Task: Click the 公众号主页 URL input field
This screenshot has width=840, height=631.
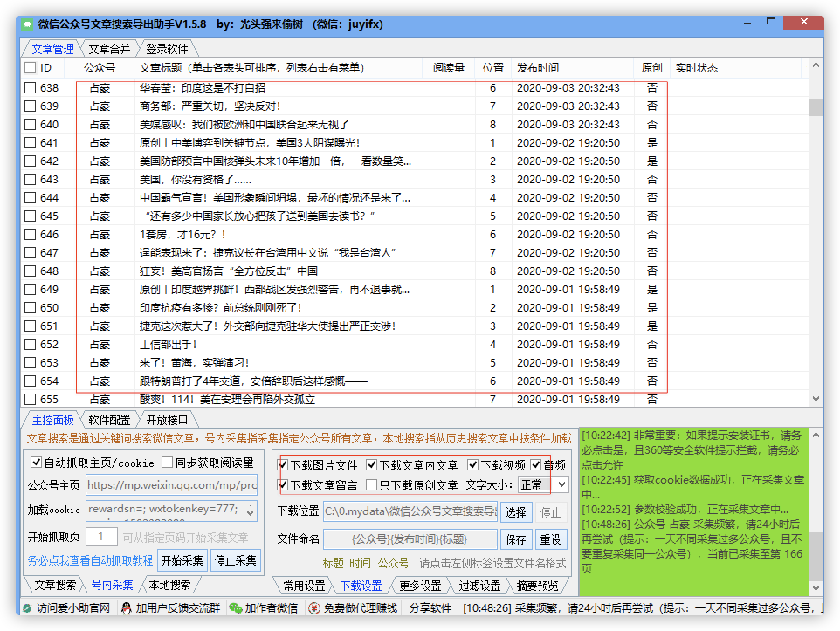Action: click(x=172, y=485)
